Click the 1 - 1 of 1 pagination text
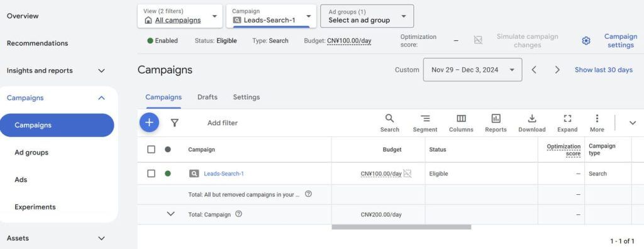The image size is (644, 249). coord(622,241)
